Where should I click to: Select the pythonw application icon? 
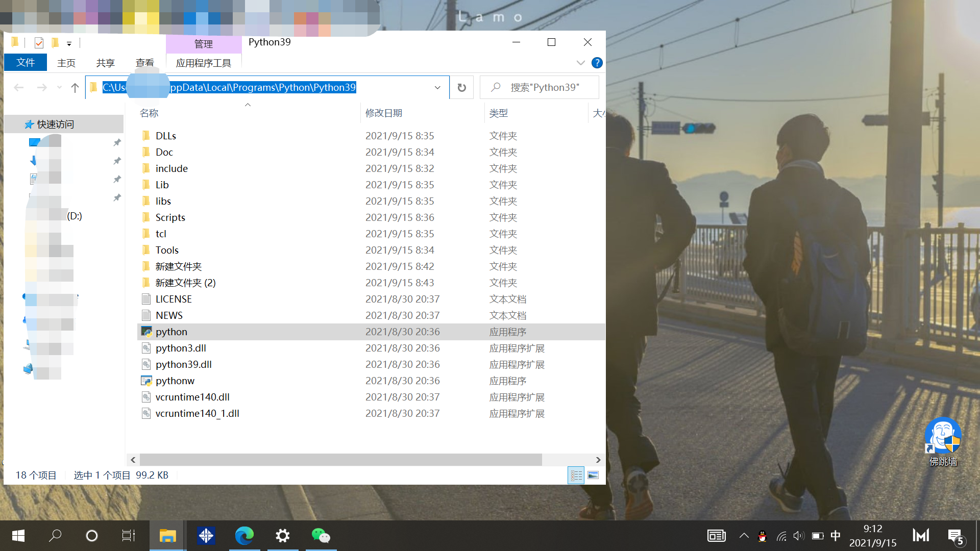tap(146, 381)
